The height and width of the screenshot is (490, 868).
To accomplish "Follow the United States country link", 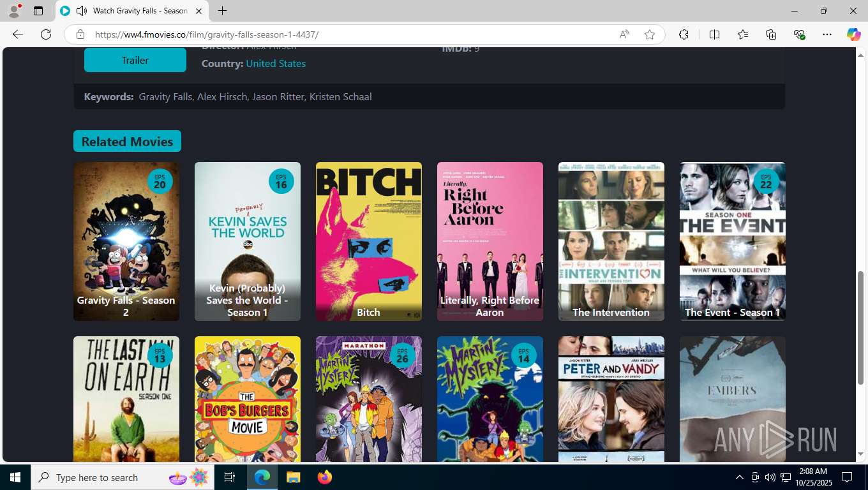I will click(276, 63).
